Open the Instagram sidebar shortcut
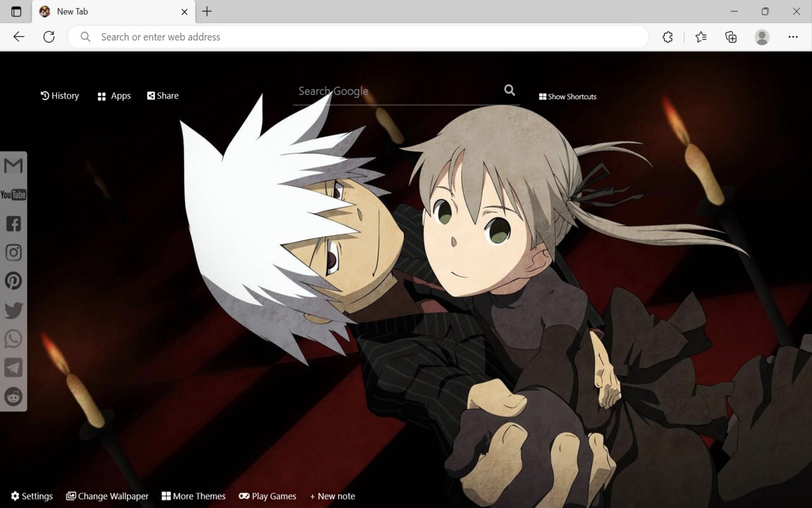The image size is (812, 508). (13, 252)
